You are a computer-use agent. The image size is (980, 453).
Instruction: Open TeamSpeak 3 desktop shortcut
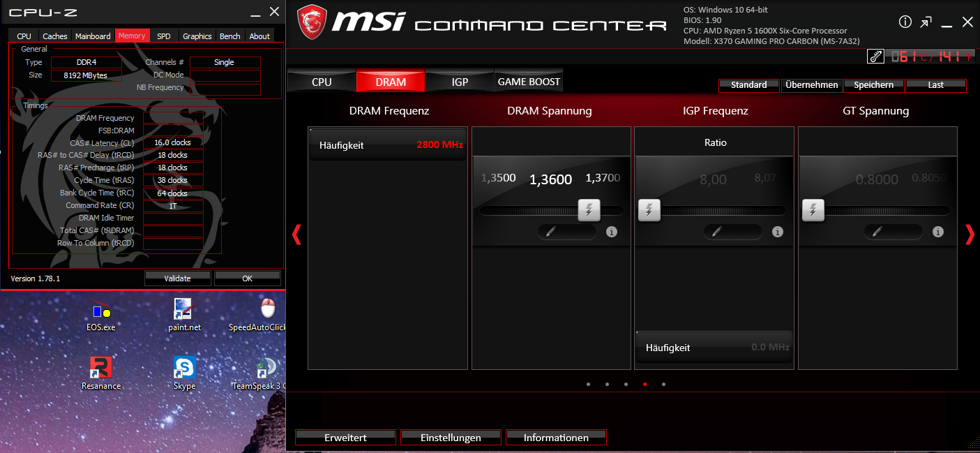(259, 373)
